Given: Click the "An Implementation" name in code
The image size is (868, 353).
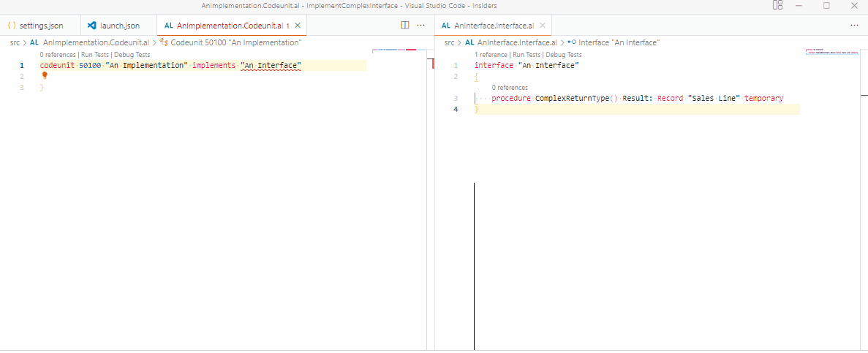Looking at the screenshot, I should pyautogui.click(x=147, y=66).
